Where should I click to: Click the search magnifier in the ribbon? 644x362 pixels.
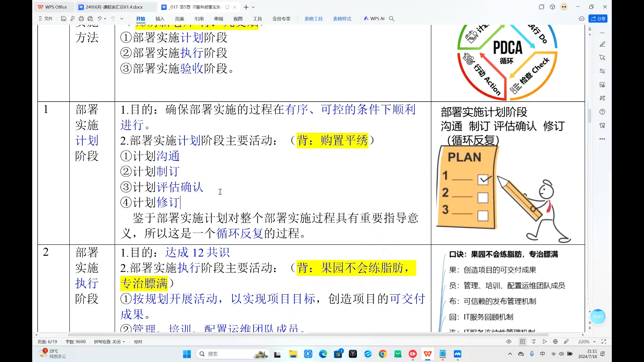[x=392, y=19]
